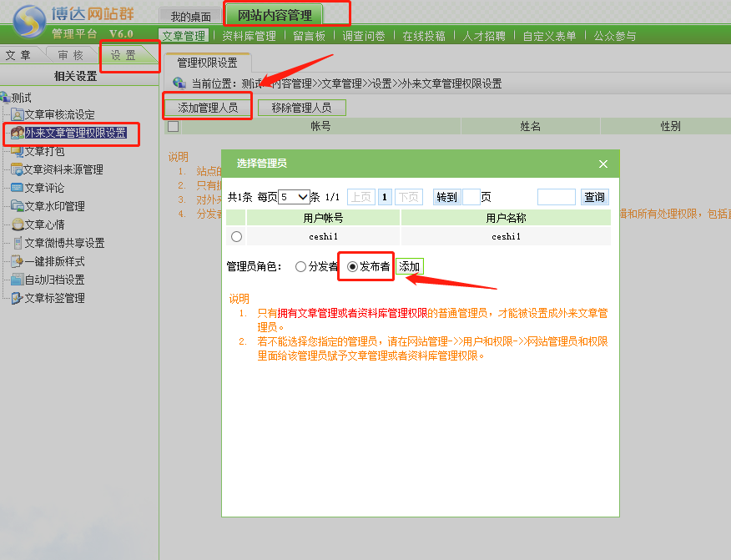Click the 文章微博共享设置 icon
Screen dimensions: 731x560
coord(18,244)
